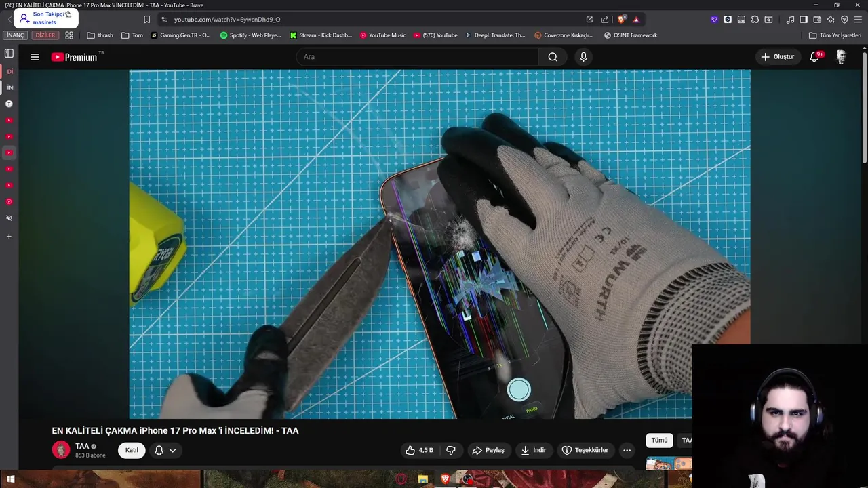Bookmark this page with bookmark icon
The width and height of the screenshot is (868, 488).
146,19
